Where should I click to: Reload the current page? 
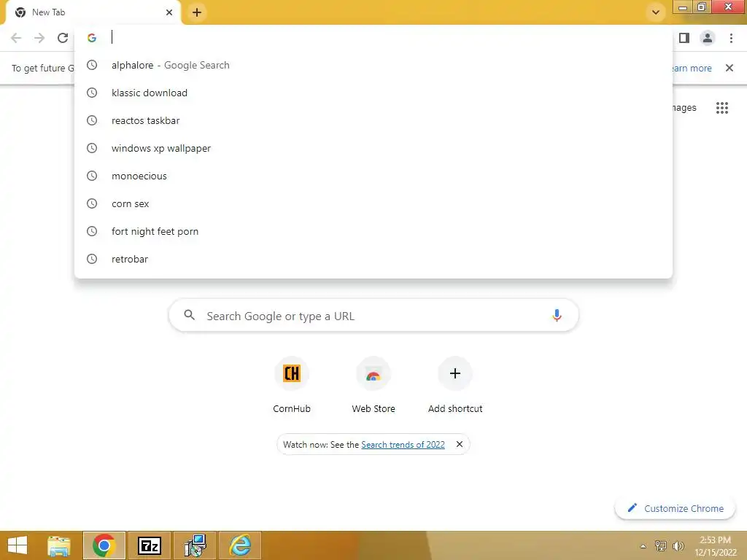point(63,38)
